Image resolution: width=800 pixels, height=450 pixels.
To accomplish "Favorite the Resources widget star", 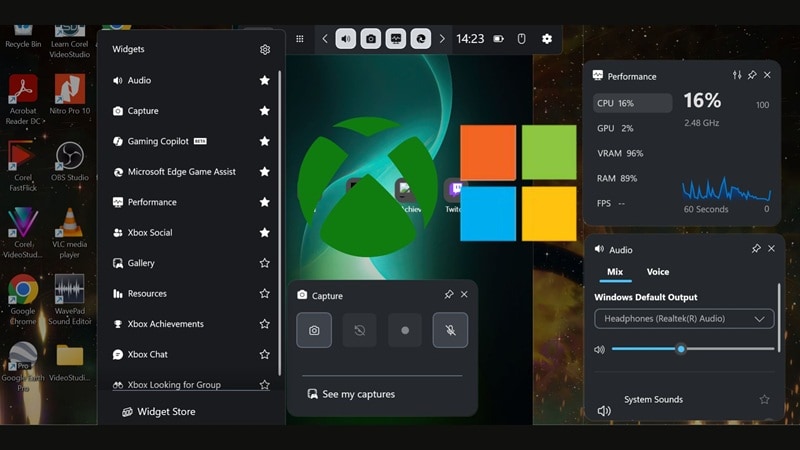I will coord(264,293).
